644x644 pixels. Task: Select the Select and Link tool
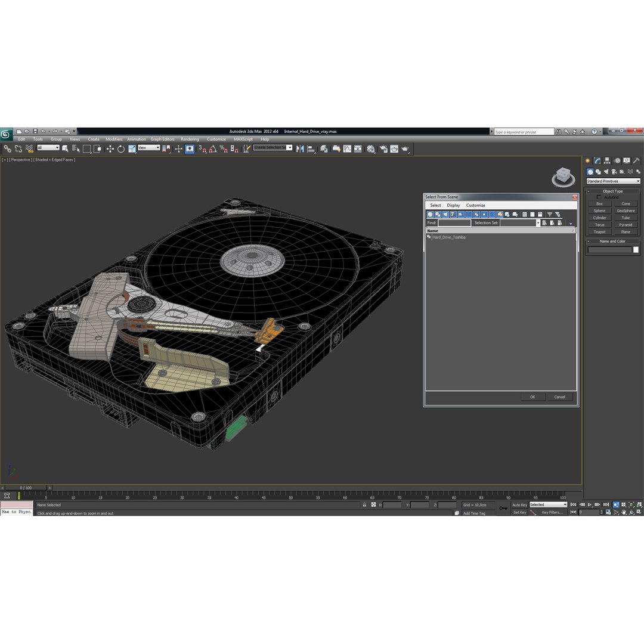pyautogui.click(x=7, y=148)
